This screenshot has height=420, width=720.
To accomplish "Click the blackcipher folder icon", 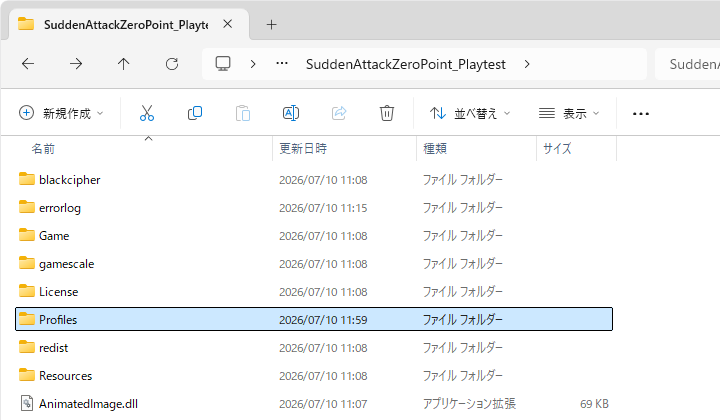I will pyautogui.click(x=27, y=179).
